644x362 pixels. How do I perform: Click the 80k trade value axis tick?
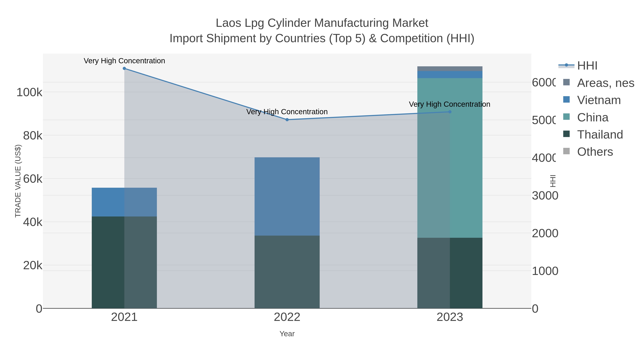33,136
